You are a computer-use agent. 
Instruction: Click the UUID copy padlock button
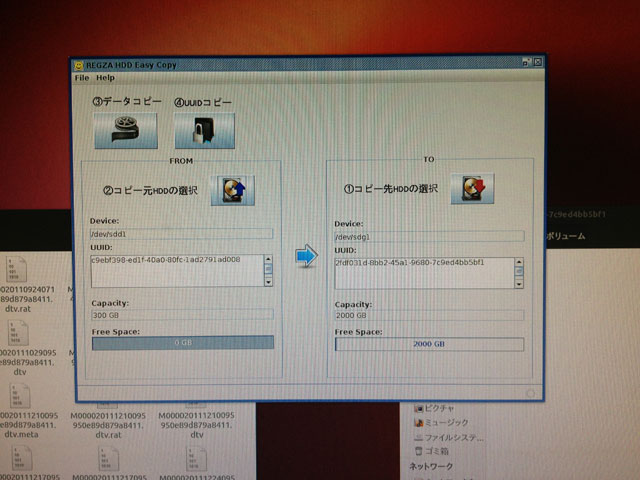204,131
